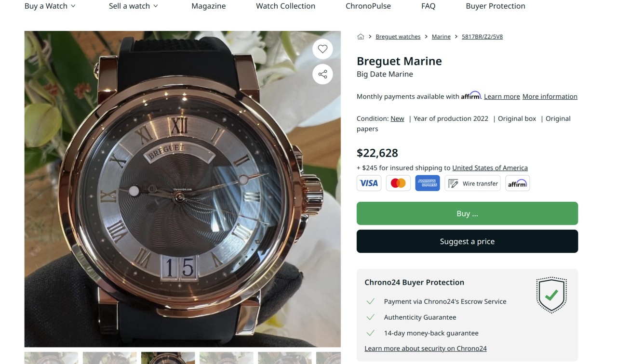
Task: Select the third watch thumbnail image
Action: point(168,358)
